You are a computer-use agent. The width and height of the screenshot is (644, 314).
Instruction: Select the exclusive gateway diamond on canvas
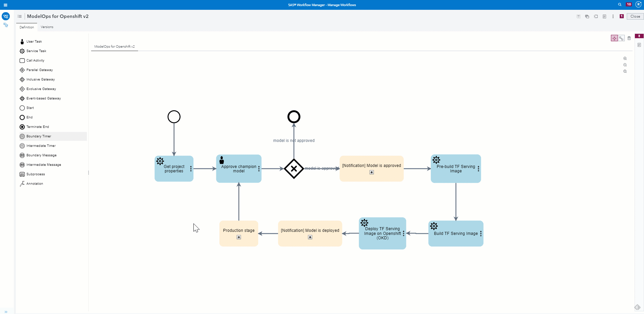click(294, 169)
